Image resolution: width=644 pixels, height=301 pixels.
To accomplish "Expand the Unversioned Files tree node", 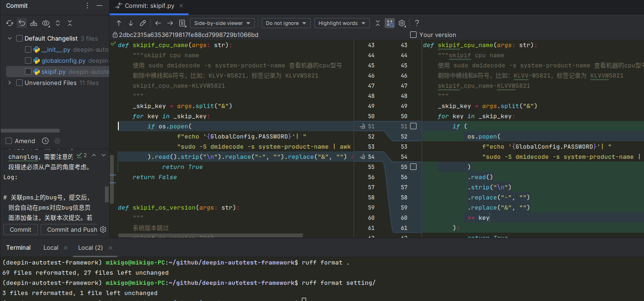I will point(10,83).
